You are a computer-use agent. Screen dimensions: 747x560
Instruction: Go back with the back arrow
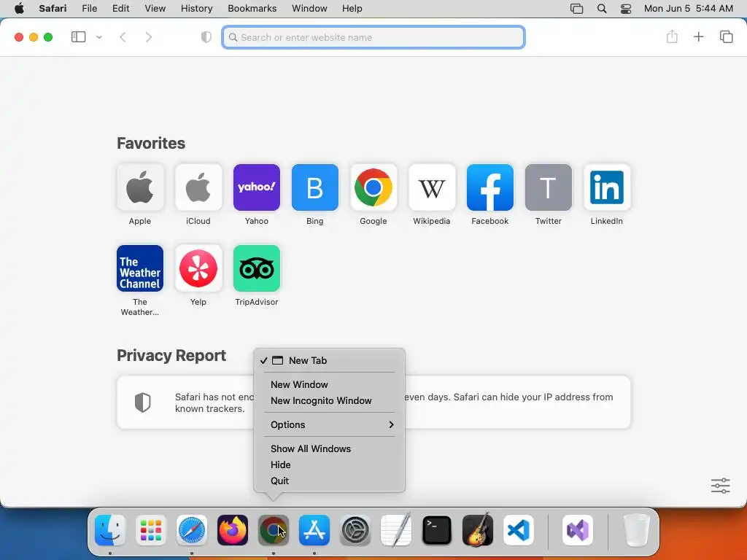pyautogui.click(x=123, y=37)
